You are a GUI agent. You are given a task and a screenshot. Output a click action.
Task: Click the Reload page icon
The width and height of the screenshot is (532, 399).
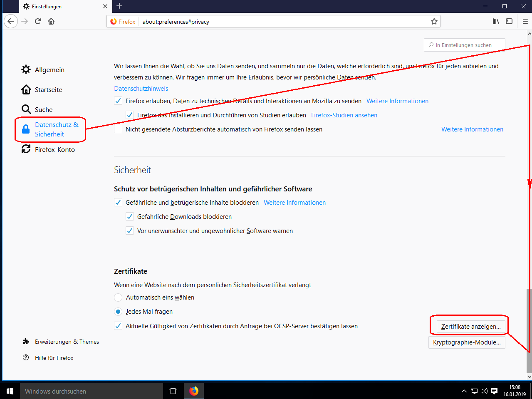(38, 21)
